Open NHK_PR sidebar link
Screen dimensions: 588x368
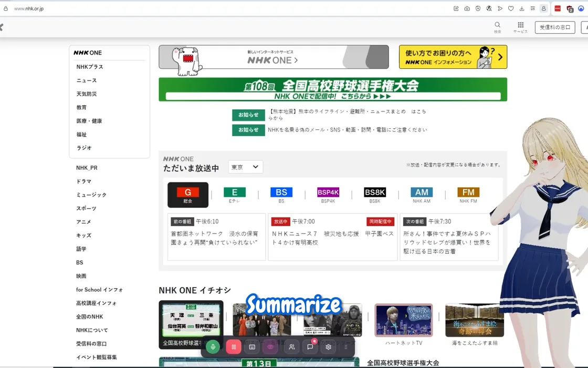[87, 168]
